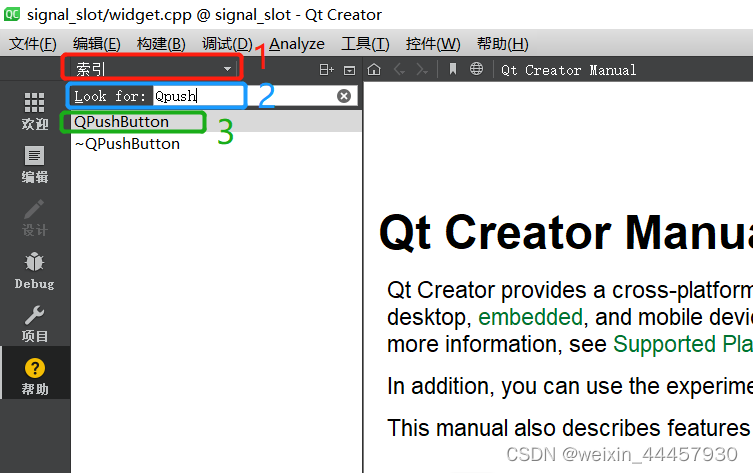Navigate back in help viewer
The image size is (753, 473).
coord(399,70)
